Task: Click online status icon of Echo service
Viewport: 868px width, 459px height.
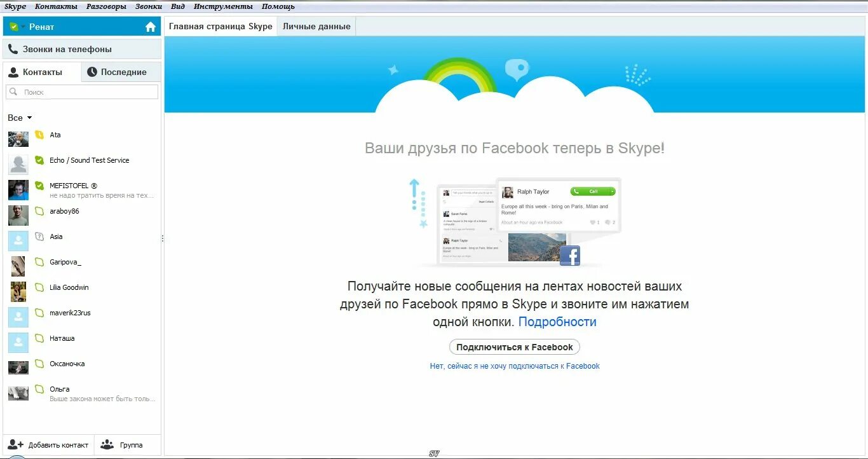Action: click(x=39, y=160)
